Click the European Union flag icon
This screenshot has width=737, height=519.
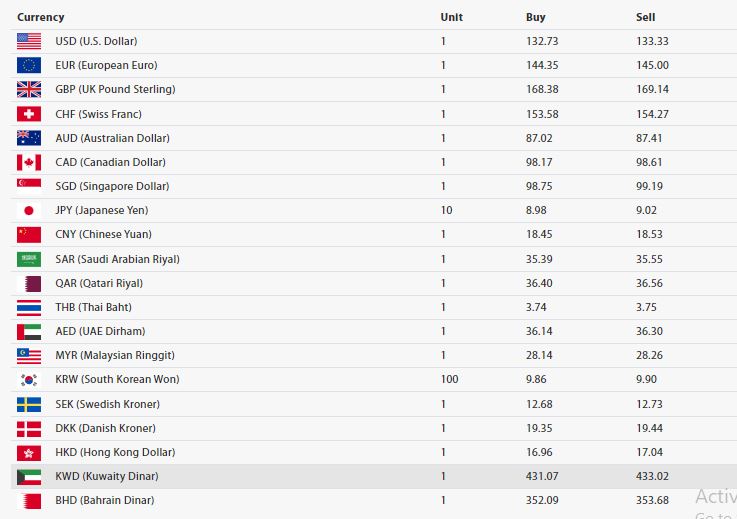point(29,65)
